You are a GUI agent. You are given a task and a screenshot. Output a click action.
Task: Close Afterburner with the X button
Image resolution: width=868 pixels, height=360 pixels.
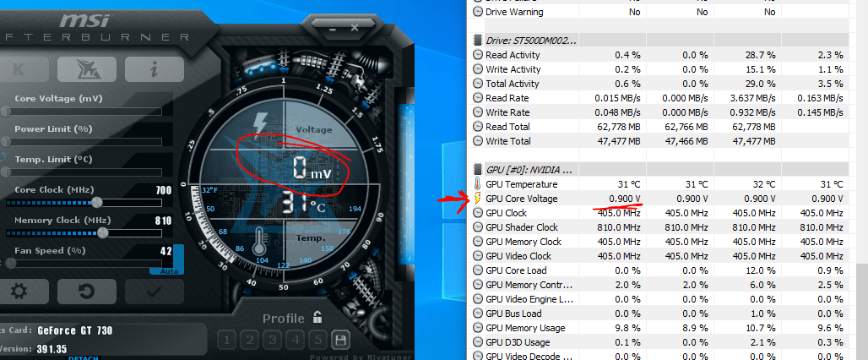coord(355,26)
